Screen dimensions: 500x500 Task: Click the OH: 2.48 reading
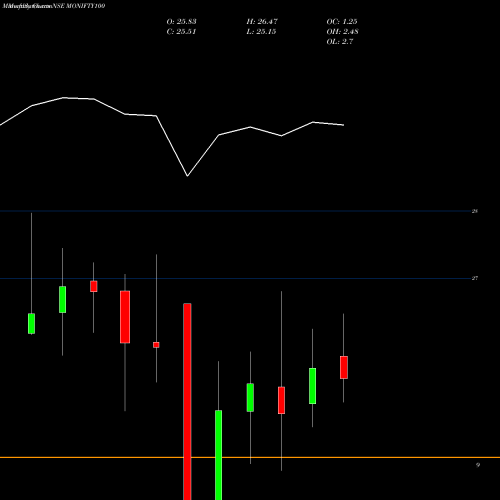342,32
